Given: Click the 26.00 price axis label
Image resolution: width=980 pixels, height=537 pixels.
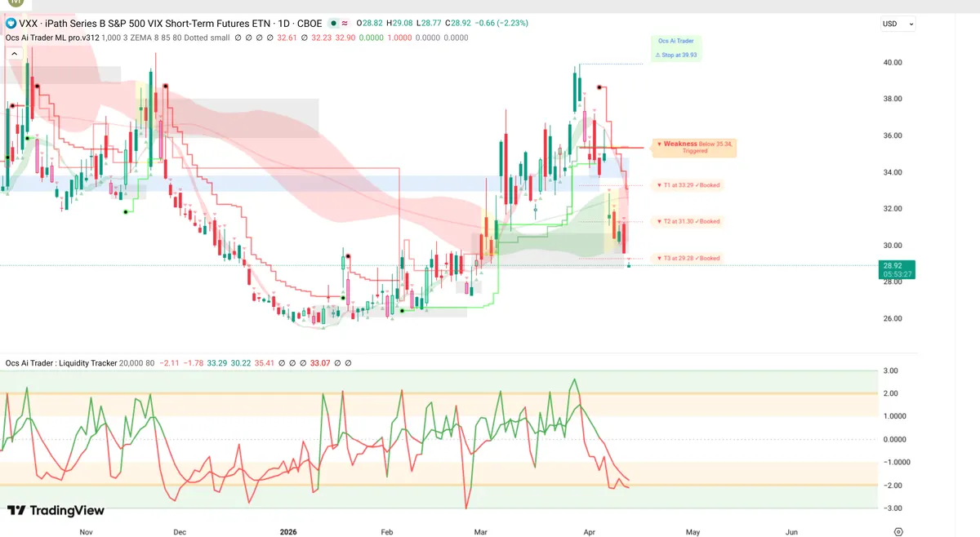Looking at the screenshot, I should pos(892,319).
